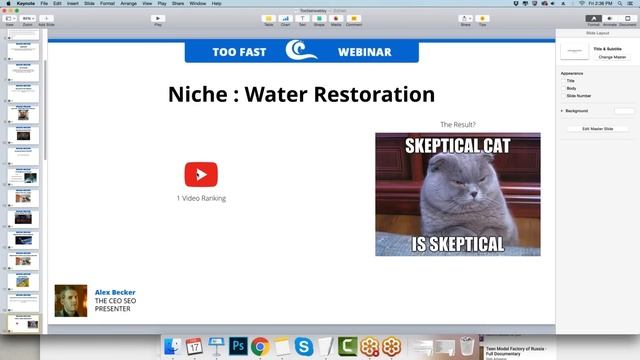Click the Keynote icon in the Dock
Image resolution: width=640 pixels, height=360 pixels.
click(216, 347)
